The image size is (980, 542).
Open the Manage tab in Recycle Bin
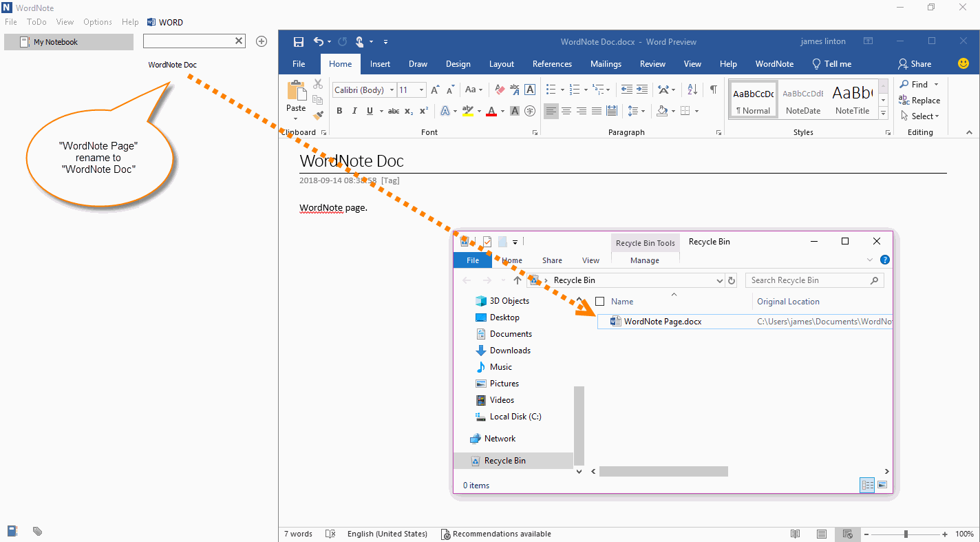click(x=645, y=260)
